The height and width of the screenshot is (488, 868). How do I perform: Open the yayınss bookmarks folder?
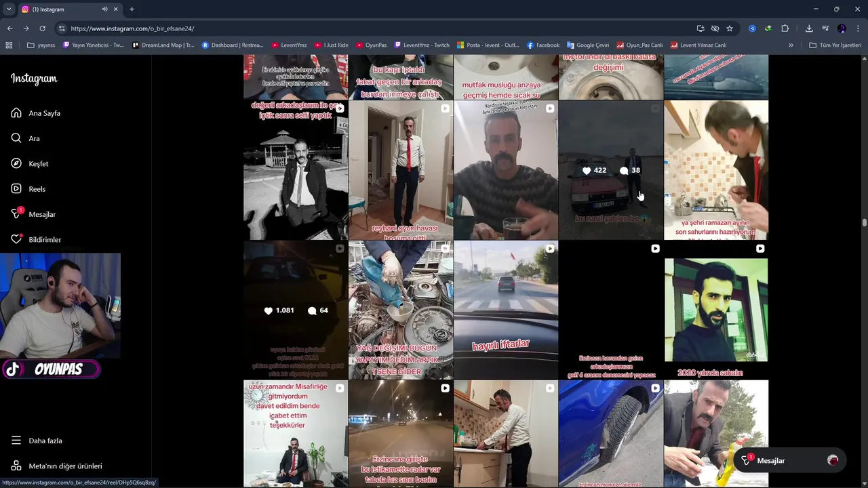(41, 45)
